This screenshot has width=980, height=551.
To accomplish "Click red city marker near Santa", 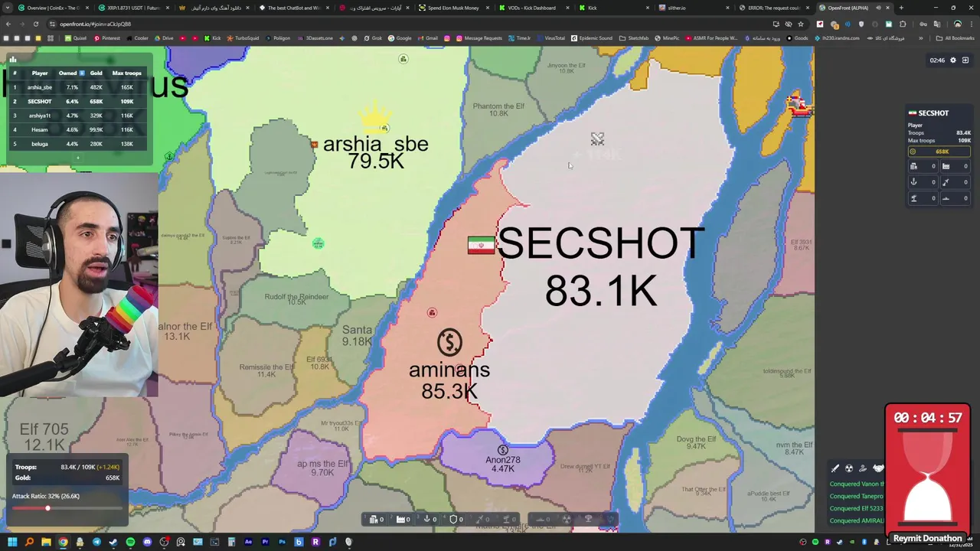I will (x=432, y=312).
